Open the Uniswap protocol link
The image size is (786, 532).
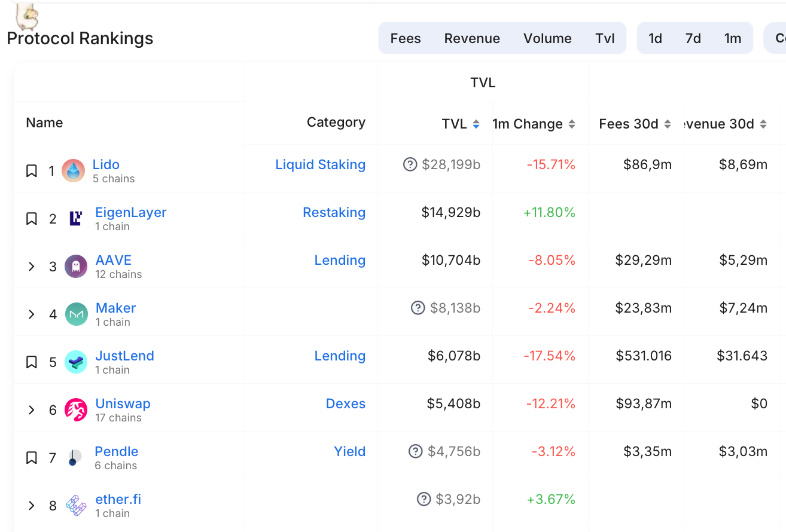click(123, 403)
